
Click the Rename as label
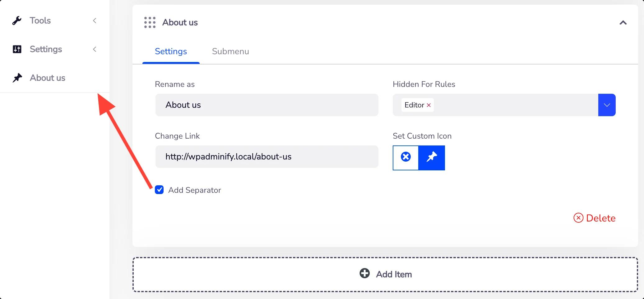click(x=175, y=84)
